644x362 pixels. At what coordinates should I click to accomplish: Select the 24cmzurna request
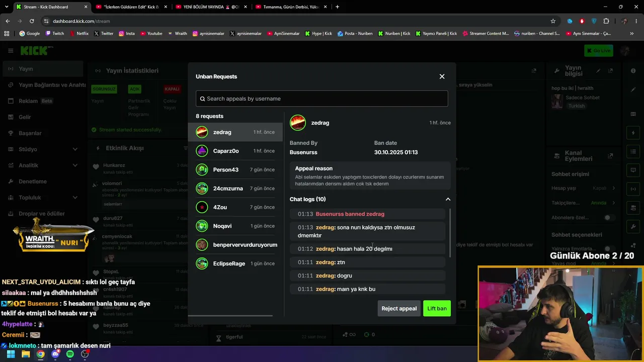tap(235, 189)
